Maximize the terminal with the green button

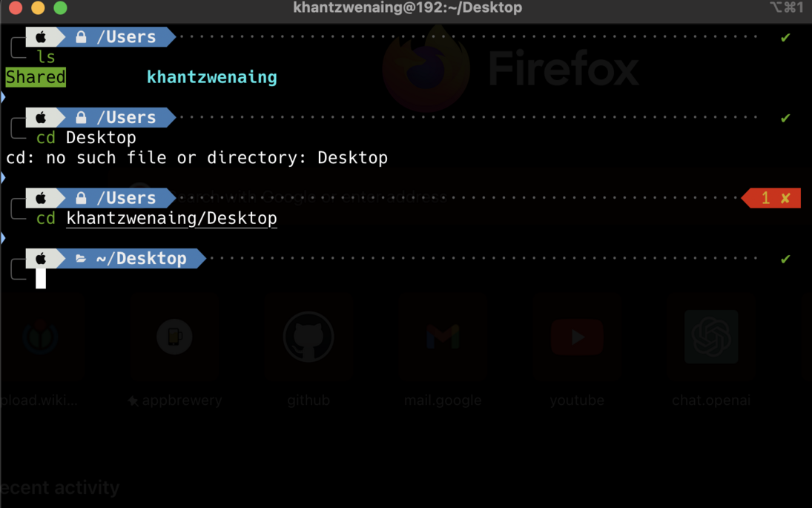click(x=61, y=8)
